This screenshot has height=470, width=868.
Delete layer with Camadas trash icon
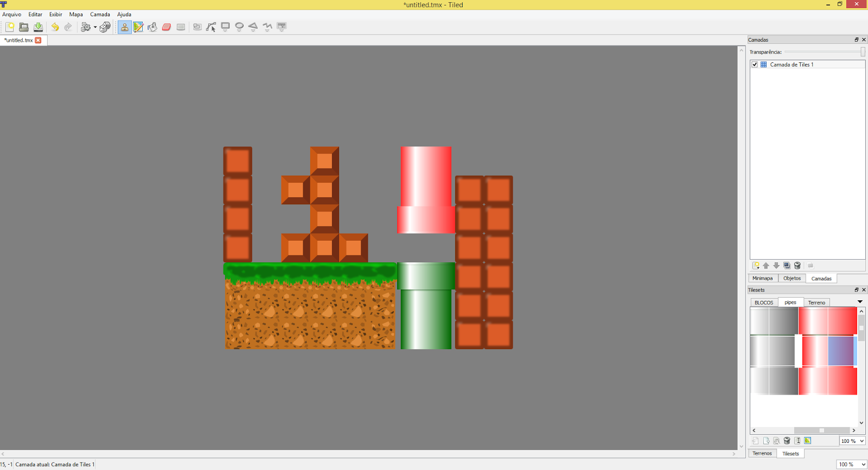(x=797, y=266)
